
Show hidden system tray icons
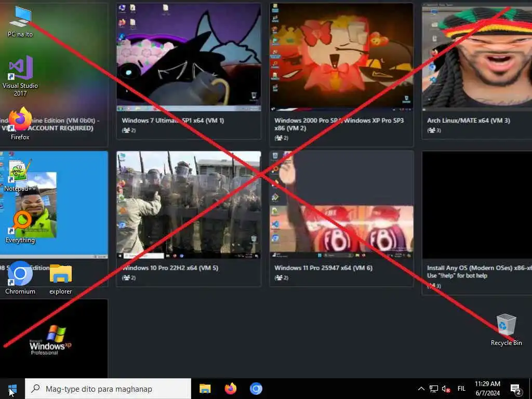click(x=421, y=389)
